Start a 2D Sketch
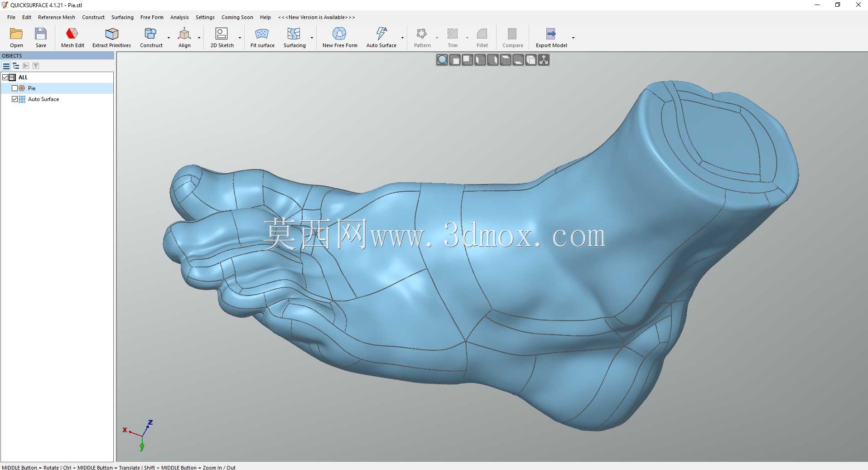Viewport: 868px width, 470px height. [x=222, y=37]
